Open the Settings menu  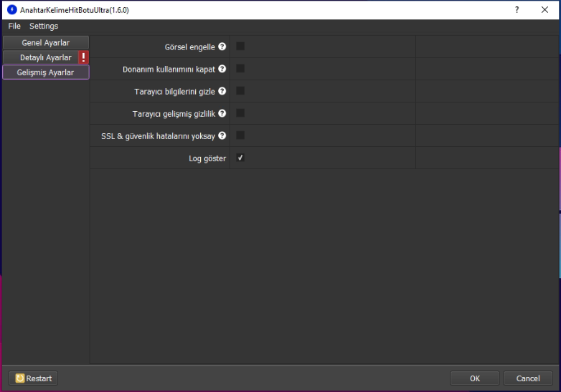(x=44, y=27)
